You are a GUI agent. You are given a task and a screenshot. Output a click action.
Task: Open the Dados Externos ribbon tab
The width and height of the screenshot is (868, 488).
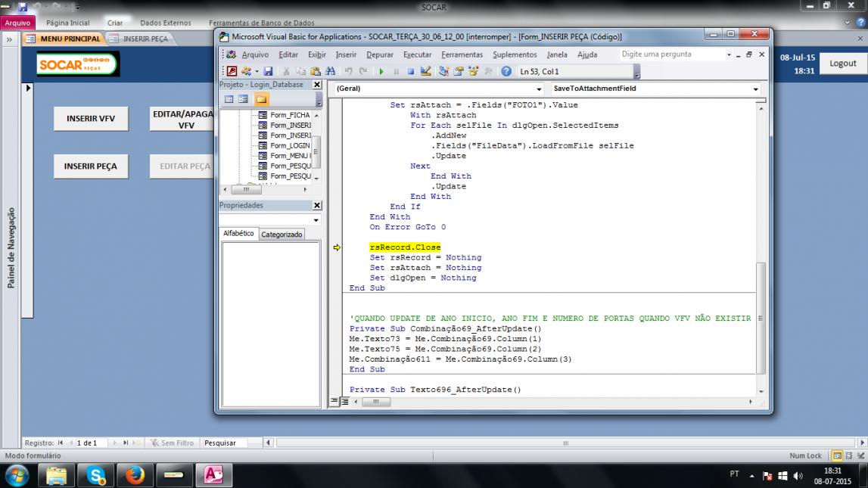click(x=166, y=23)
